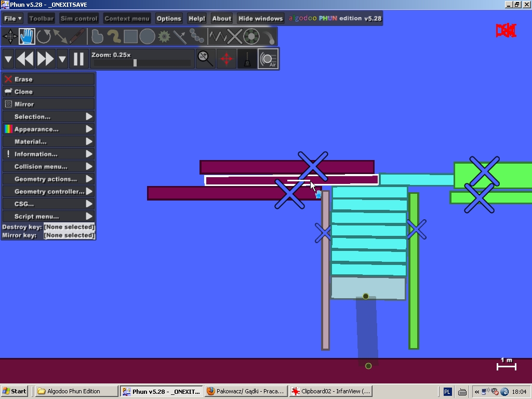
Task: Select the Rotate tool
Action: point(44,36)
